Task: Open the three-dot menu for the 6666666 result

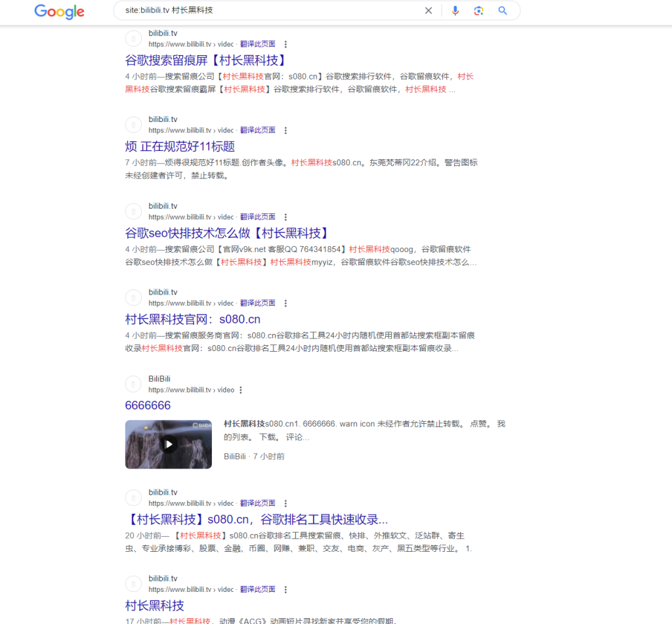Action: click(240, 389)
